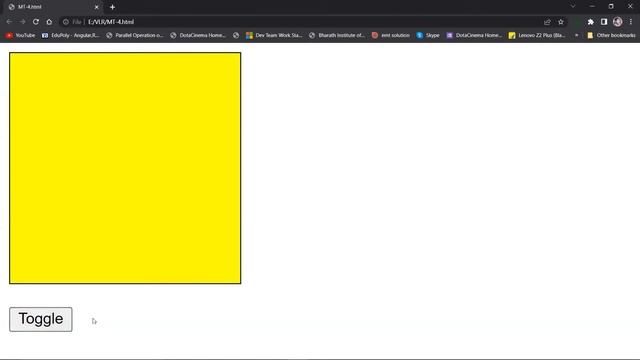Screen dimensions: 640x360
Task: Open the eml solution bookmark
Action: [391, 36]
